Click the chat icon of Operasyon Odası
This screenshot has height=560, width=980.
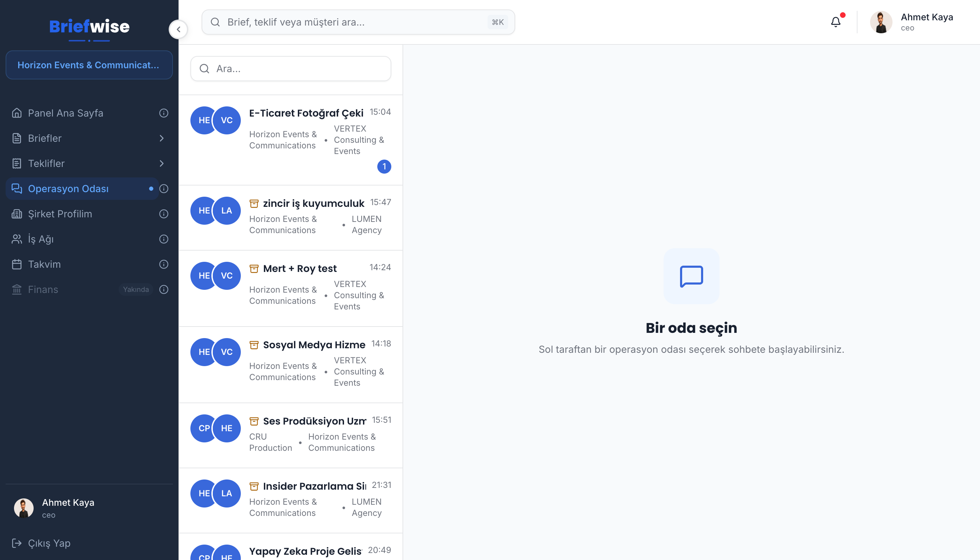(x=16, y=188)
